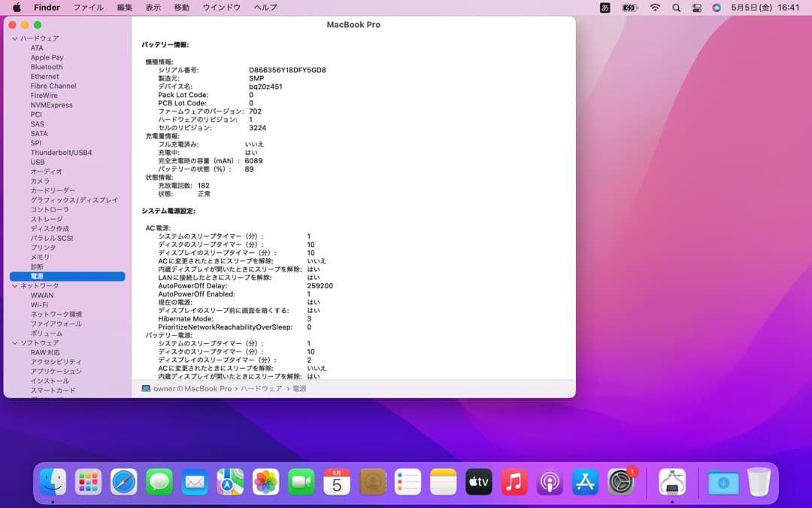Select Thunderbolt/USB4 in the sidebar

point(61,152)
